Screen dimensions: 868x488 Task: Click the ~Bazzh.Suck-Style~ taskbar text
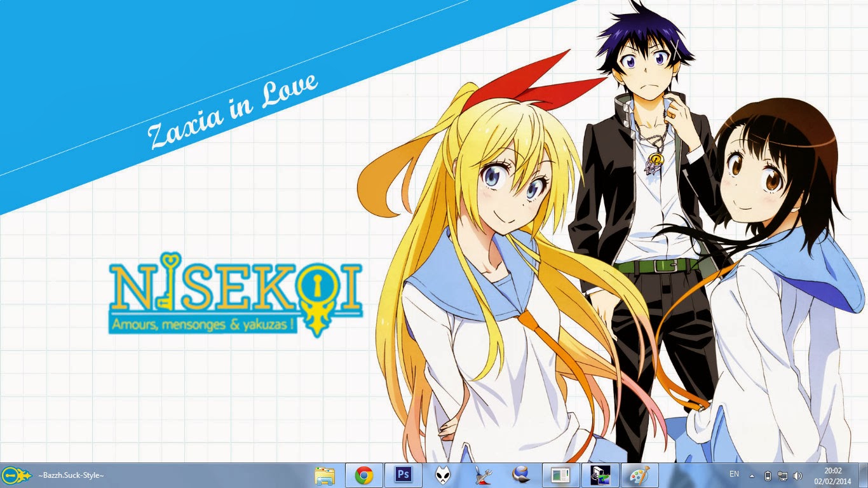coord(71,475)
